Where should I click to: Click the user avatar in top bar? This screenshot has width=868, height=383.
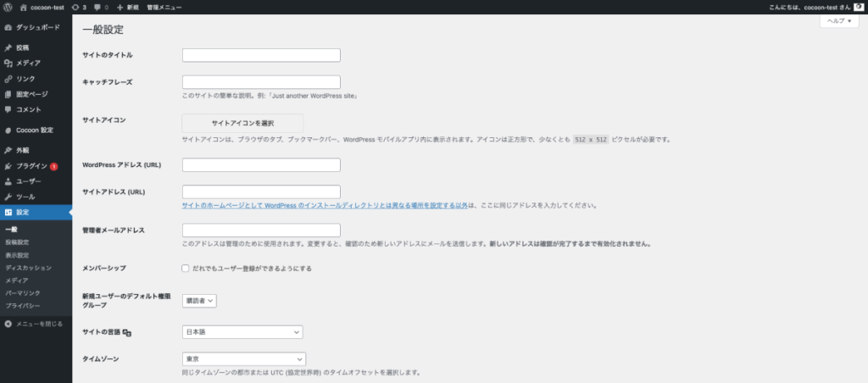[859, 7]
